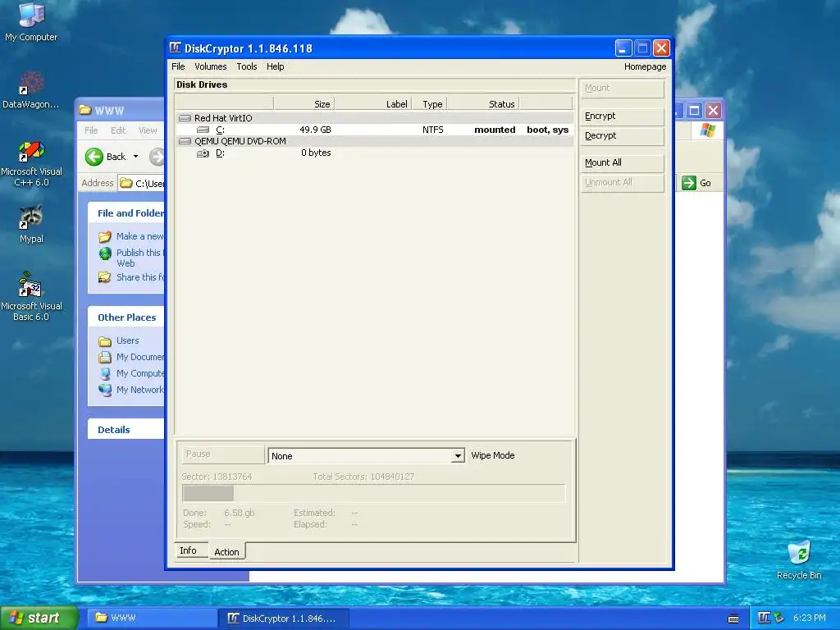Select the D: DVD-ROM drive icon
This screenshot has height=630, width=840.
[x=203, y=153]
